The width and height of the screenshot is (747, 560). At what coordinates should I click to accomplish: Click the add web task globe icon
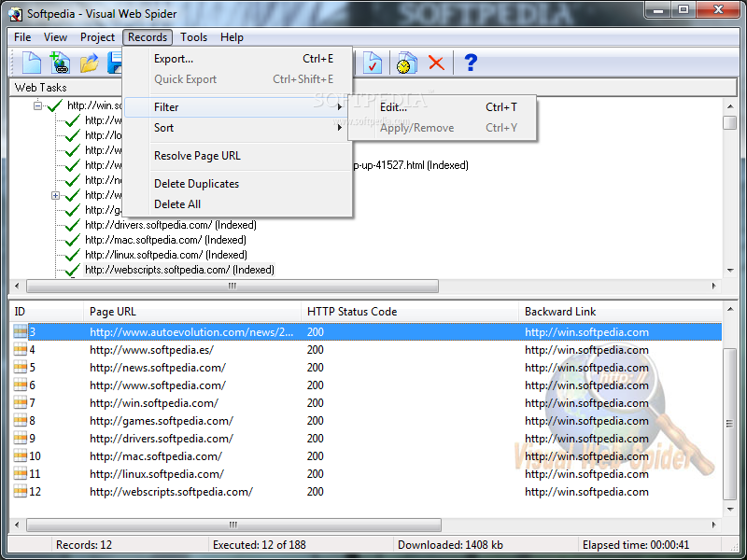click(x=60, y=63)
